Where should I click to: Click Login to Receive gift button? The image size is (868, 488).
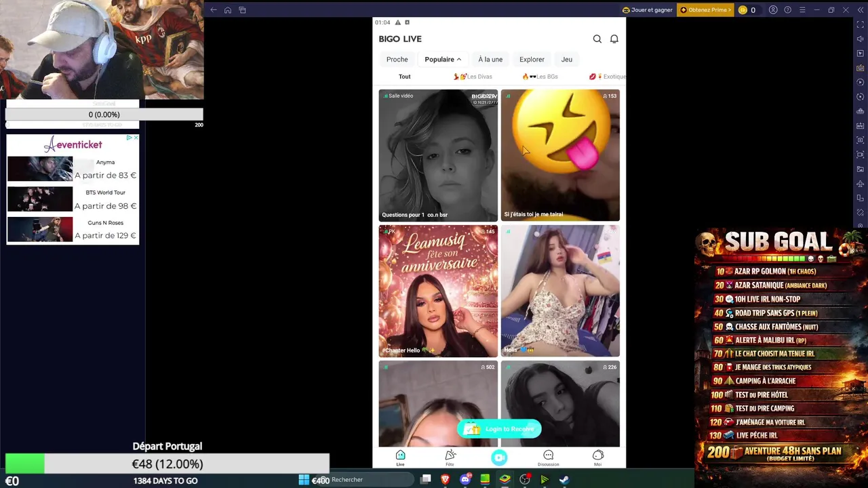pos(500,429)
